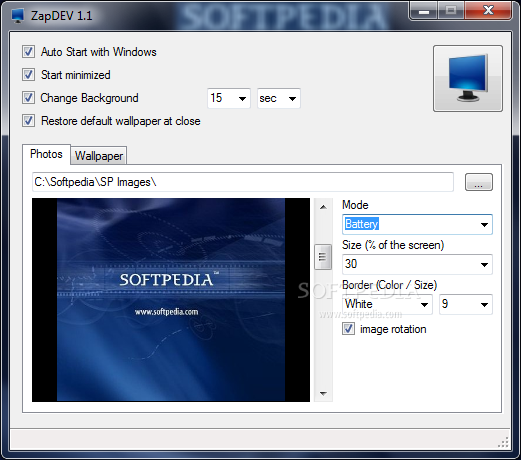Screen dimensions: 521x460
Task: Open the Border size dropdown showing 9
Action: pos(466,304)
